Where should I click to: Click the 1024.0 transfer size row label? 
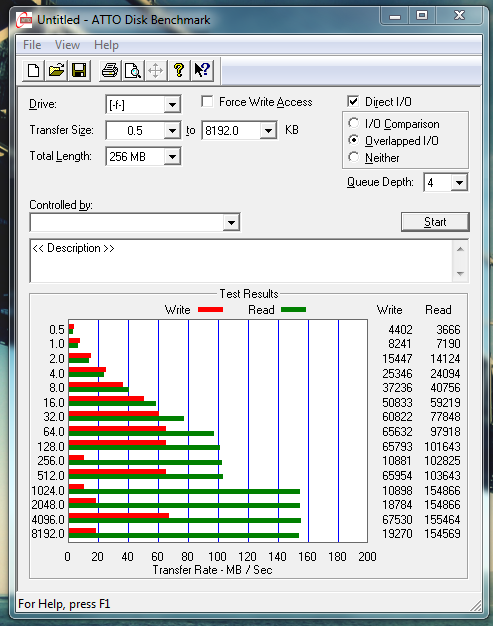(48, 490)
